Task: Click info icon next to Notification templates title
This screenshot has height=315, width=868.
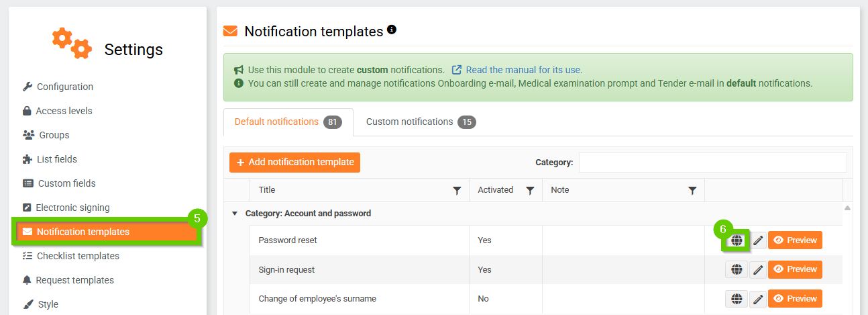Action: pyautogui.click(x=392, y=30)
